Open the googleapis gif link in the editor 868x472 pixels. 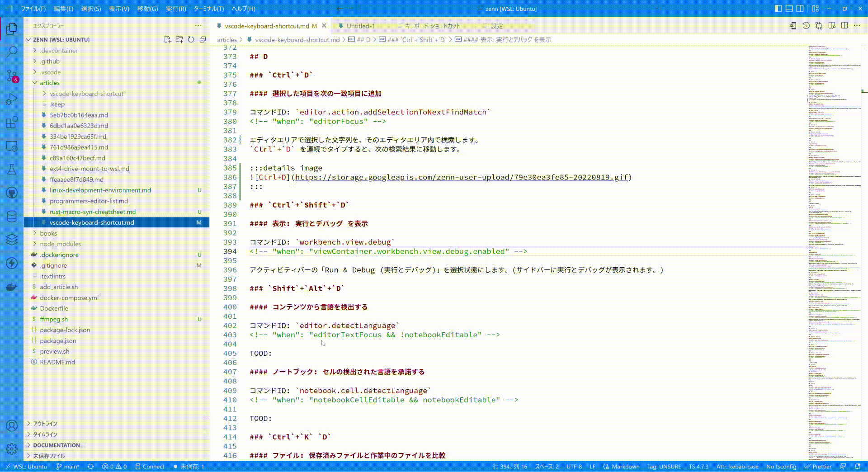click(461, 177)
